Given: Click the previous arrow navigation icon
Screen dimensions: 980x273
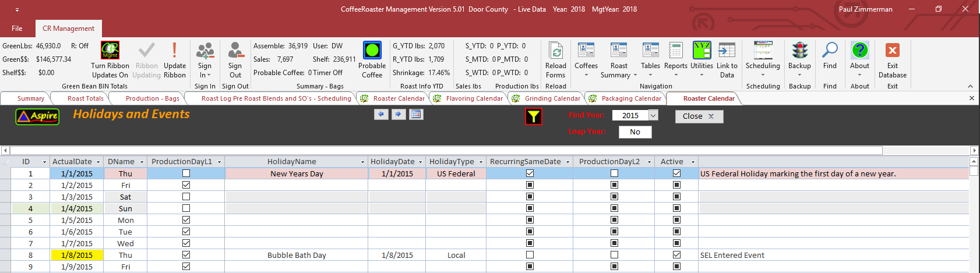Looking at the screenshot, I should [381, 114].
